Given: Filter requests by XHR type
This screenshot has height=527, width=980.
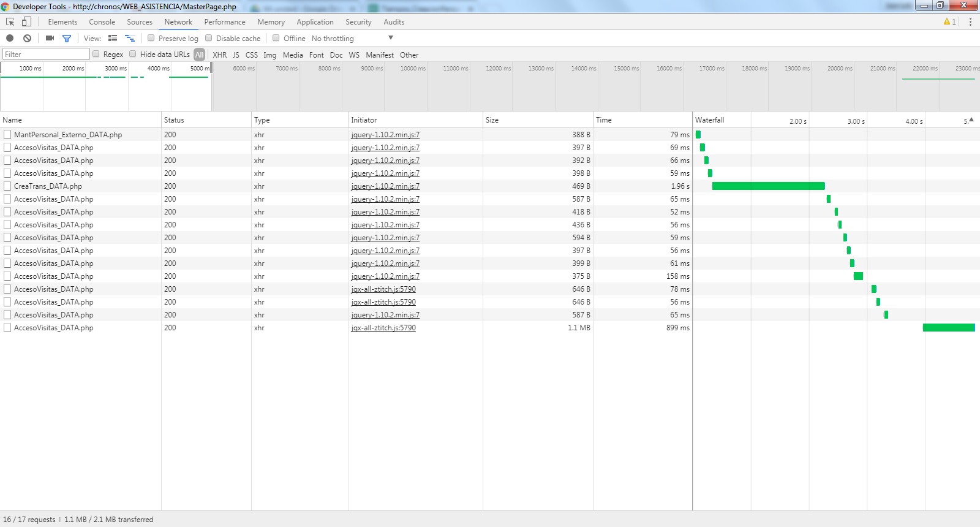Looking at the screenshot, I should (219, 55).
